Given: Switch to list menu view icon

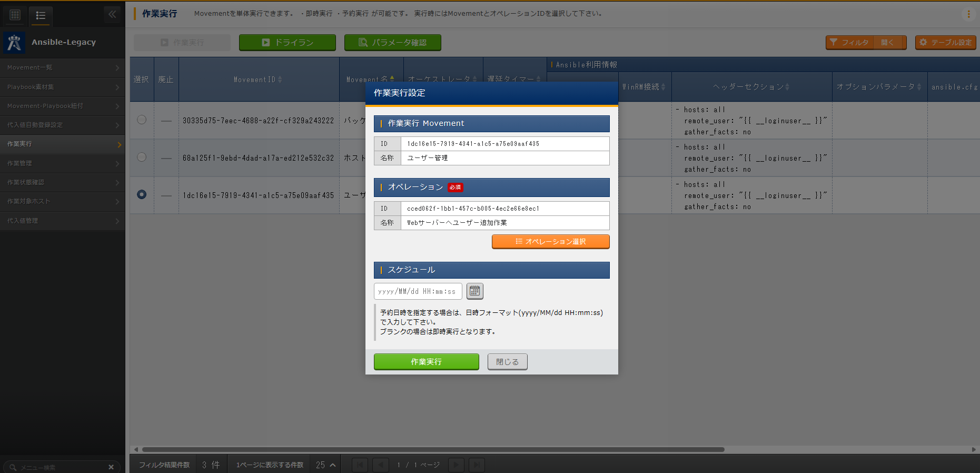Looking at the screenshot, I should [x=41, y=15].
